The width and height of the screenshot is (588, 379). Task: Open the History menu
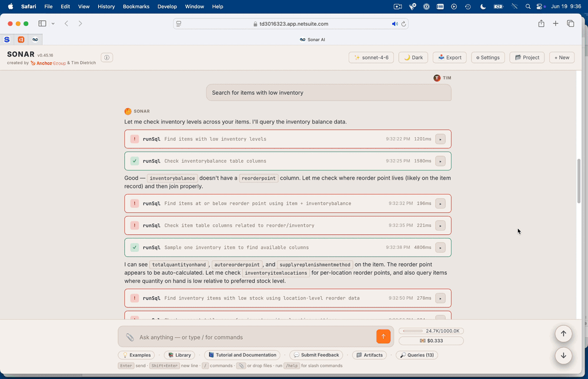106,6
